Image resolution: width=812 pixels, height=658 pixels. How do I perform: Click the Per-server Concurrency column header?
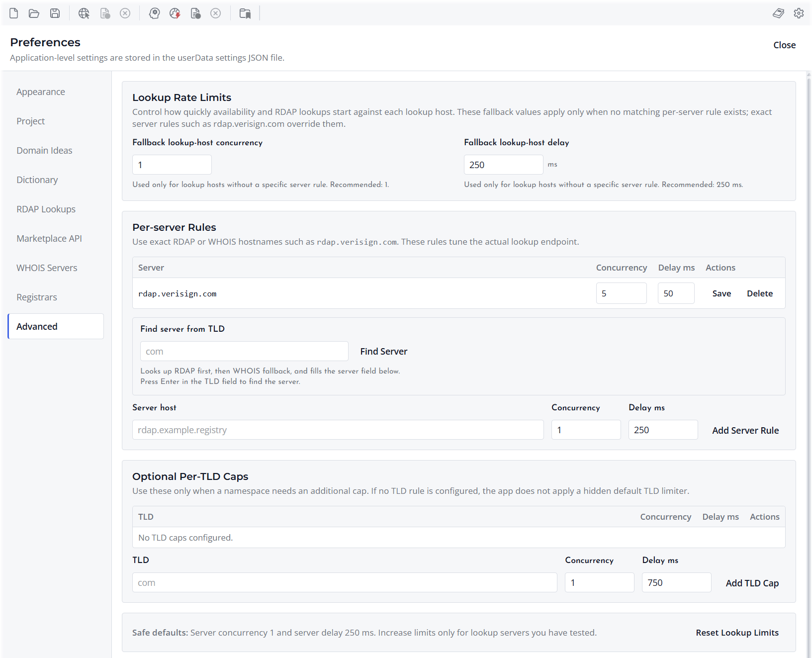coord(622,268)
